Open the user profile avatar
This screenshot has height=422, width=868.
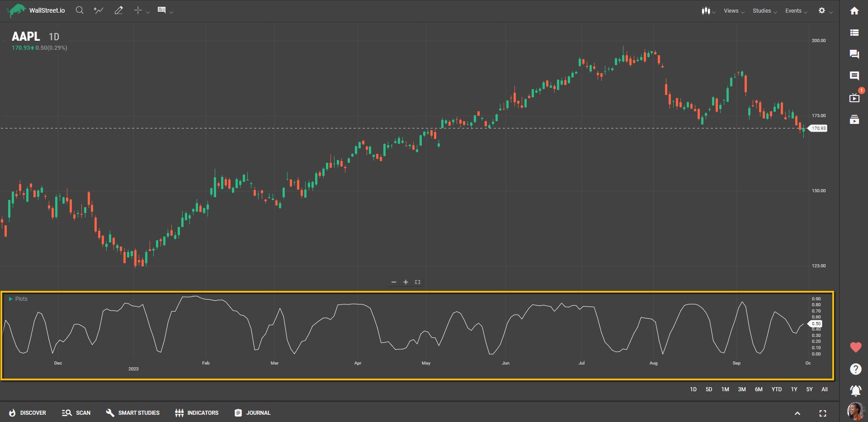(855, 411)
